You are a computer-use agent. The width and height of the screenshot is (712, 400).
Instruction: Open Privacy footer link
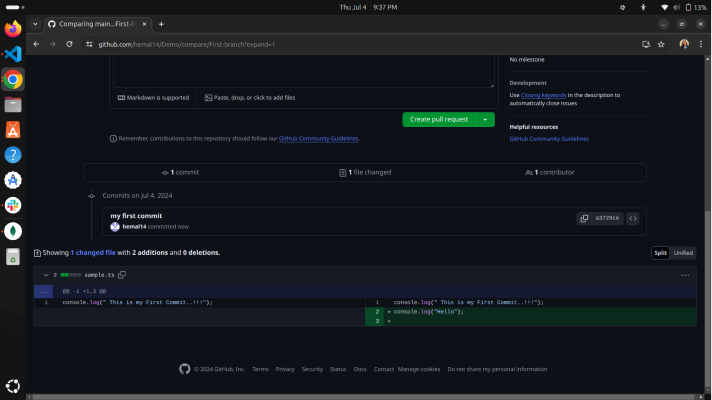point(285,369)
